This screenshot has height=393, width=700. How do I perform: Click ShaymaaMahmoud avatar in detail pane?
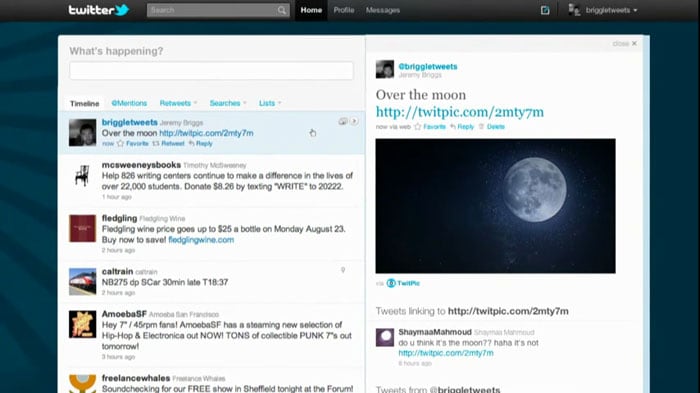(x=385, y=337)
